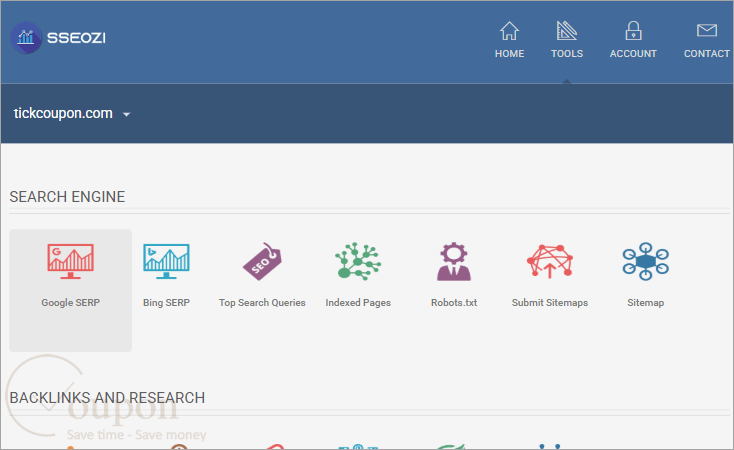This screenshot has height=450, width=734.
Task: Click the Indexed Pages text link
Action: click(358, 302)
